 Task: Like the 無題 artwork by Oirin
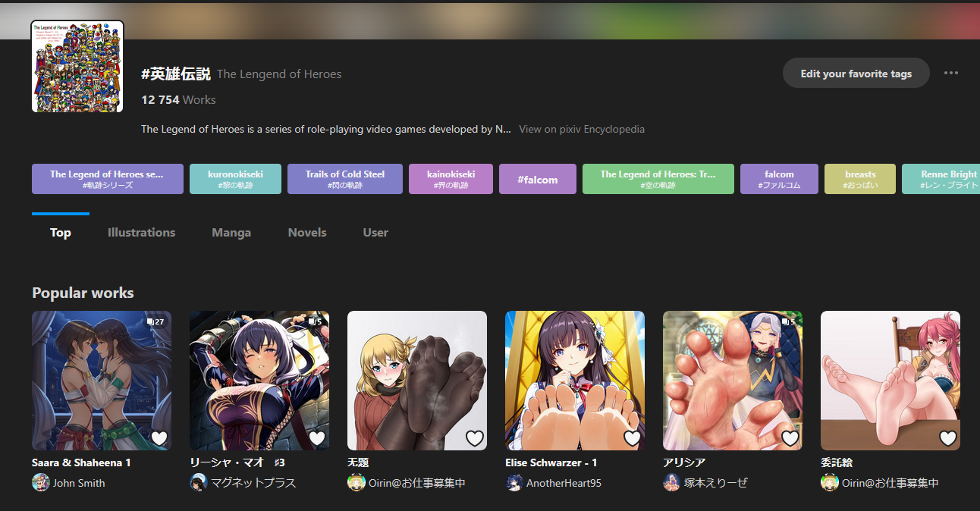coord(474,437)
